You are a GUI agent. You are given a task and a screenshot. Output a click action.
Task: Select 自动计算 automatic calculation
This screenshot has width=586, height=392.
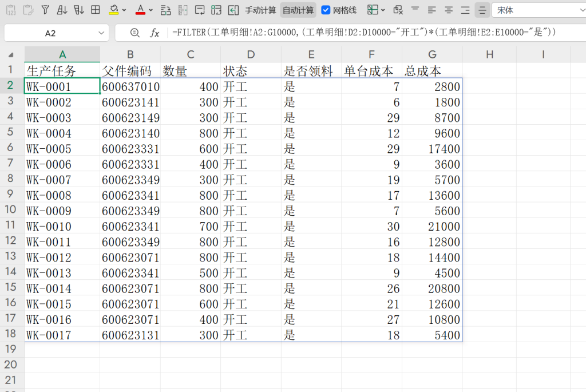click(298, 10)
